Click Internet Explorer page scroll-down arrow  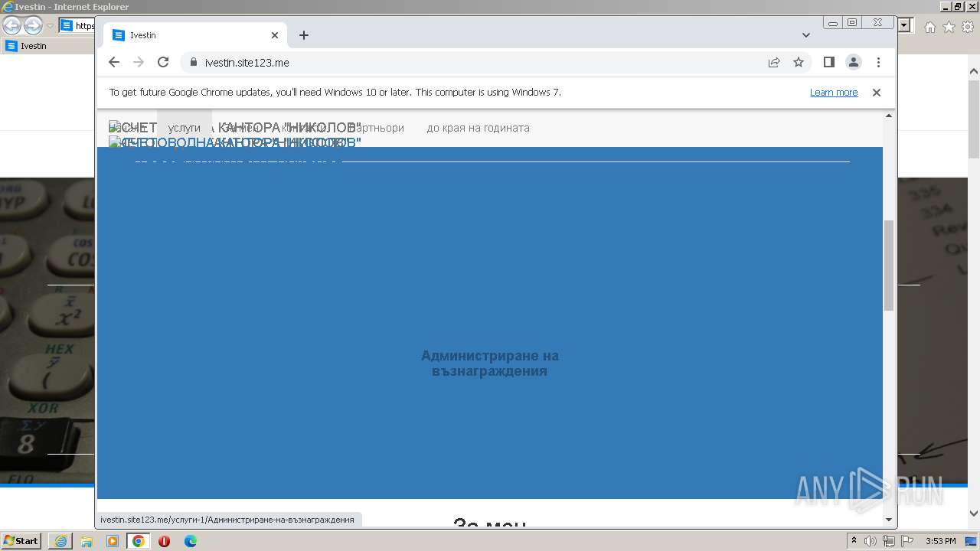(x=974, y=514)
